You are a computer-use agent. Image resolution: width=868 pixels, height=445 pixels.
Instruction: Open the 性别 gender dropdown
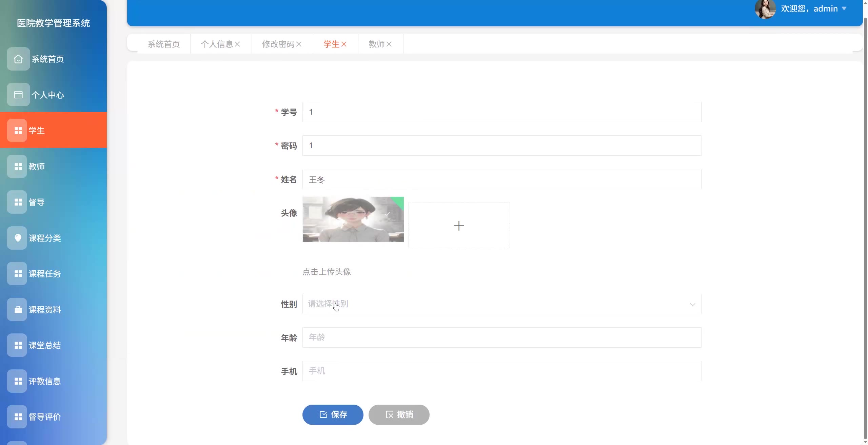tap(501, 304)
